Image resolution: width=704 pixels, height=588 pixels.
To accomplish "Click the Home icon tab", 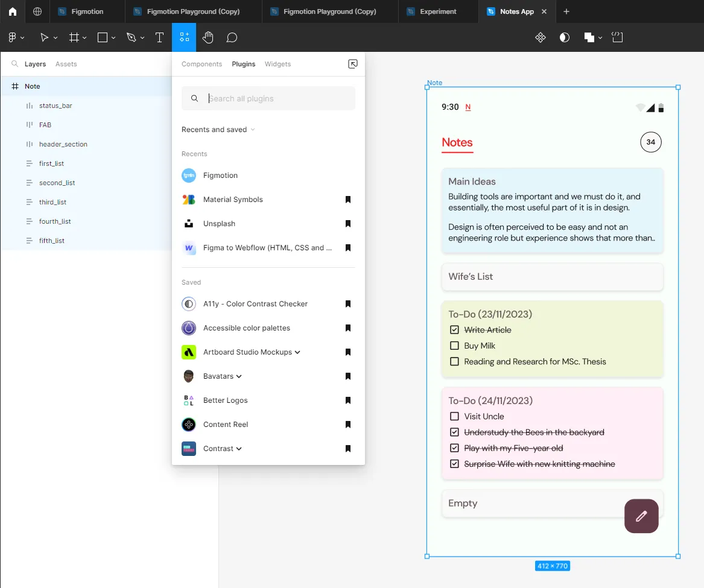I will [13, 11].
